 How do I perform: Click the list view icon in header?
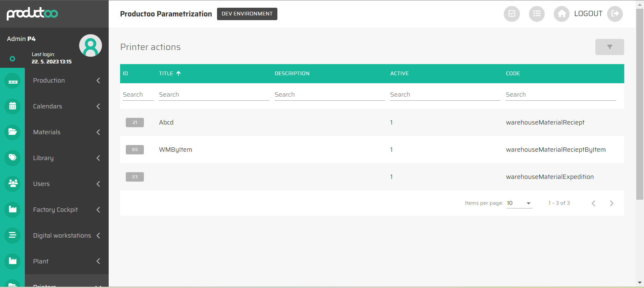pyautogui.click(x=537, y=14)
